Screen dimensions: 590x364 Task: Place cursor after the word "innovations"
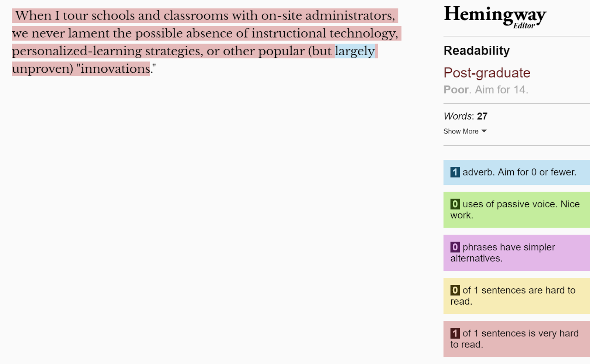150,69
